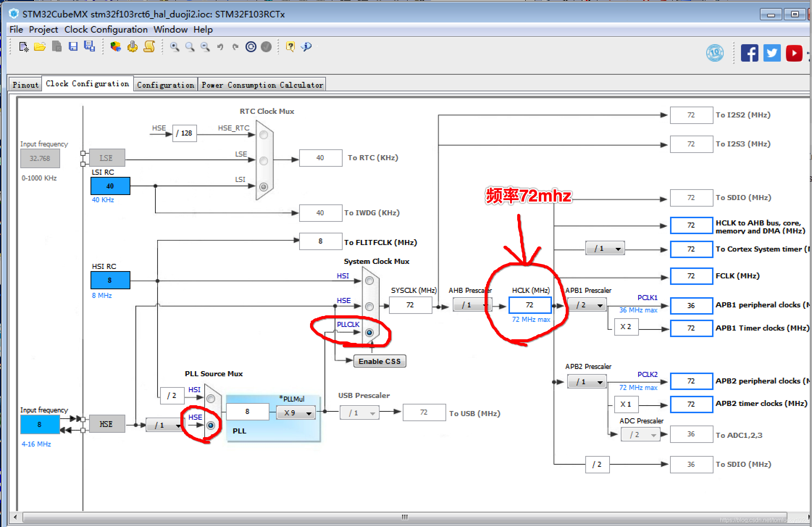
Task: Click the grayed import project page icon
Action: [57, 47]
